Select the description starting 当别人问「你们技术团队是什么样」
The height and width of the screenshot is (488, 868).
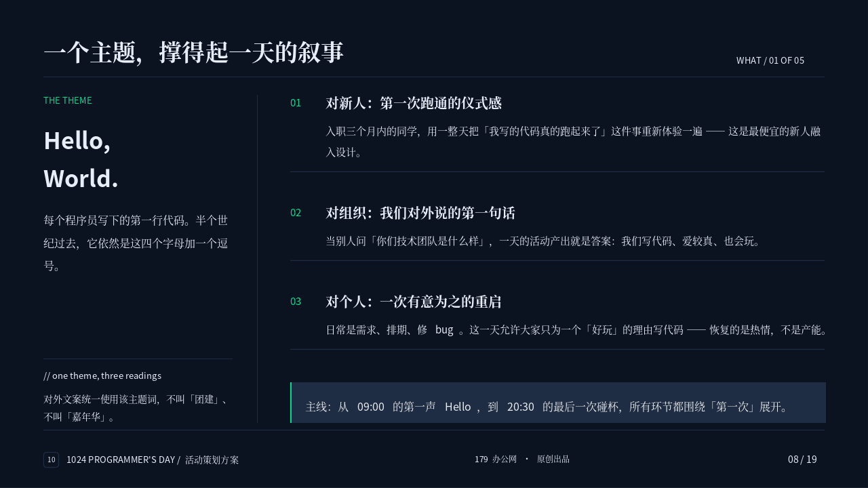click(545, 241)
